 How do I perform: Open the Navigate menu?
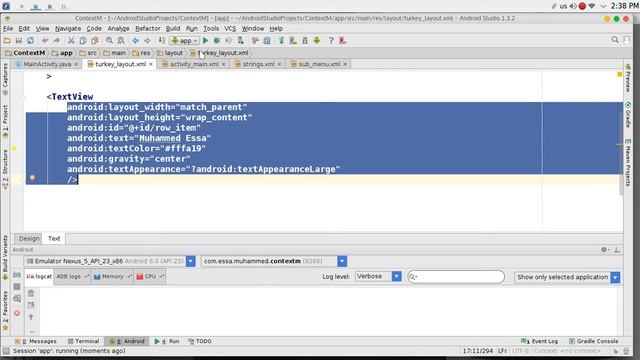click(x=68, y=29)
